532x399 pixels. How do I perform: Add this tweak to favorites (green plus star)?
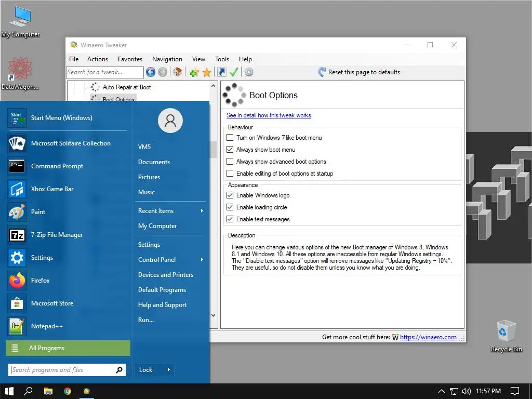tap(194, 72)
